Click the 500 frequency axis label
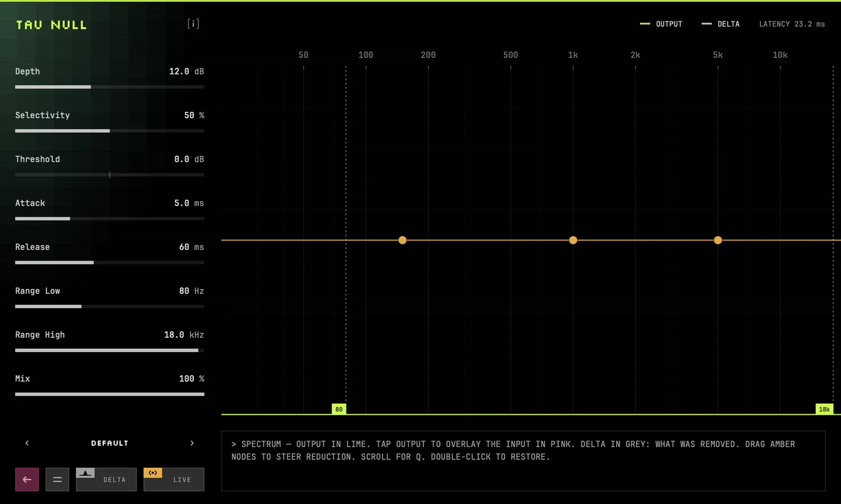841x504 pixels. pos(510,55)
